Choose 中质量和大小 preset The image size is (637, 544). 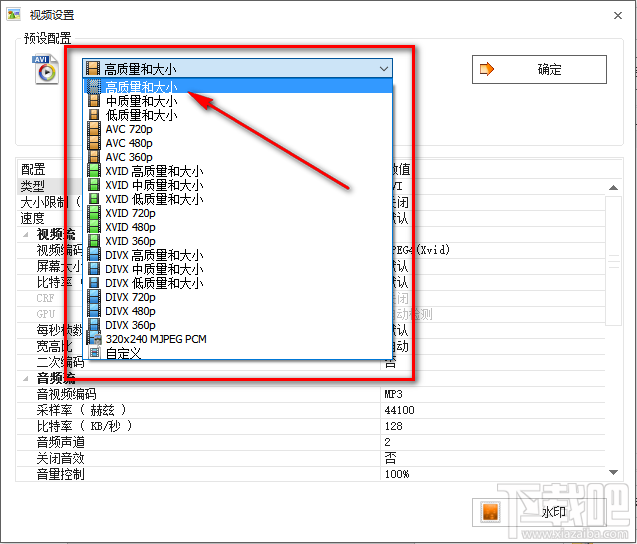tap(238, 101)
